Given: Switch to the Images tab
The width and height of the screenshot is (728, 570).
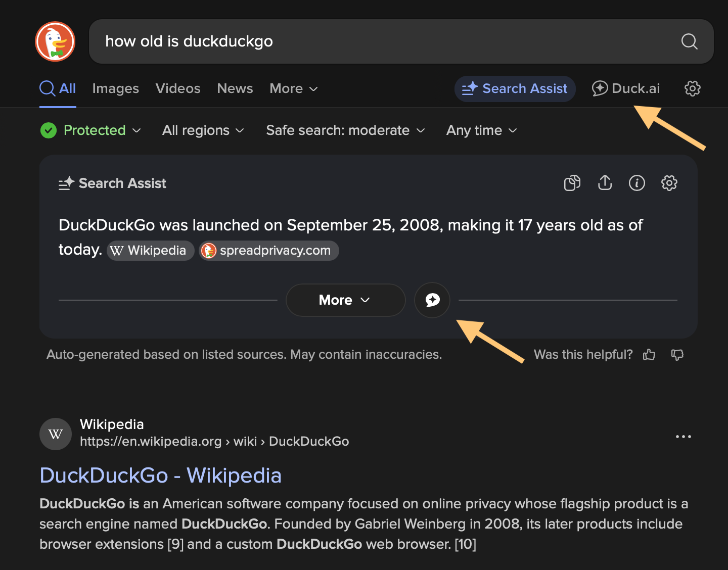Looking at the screenshot, I should 115,88.
